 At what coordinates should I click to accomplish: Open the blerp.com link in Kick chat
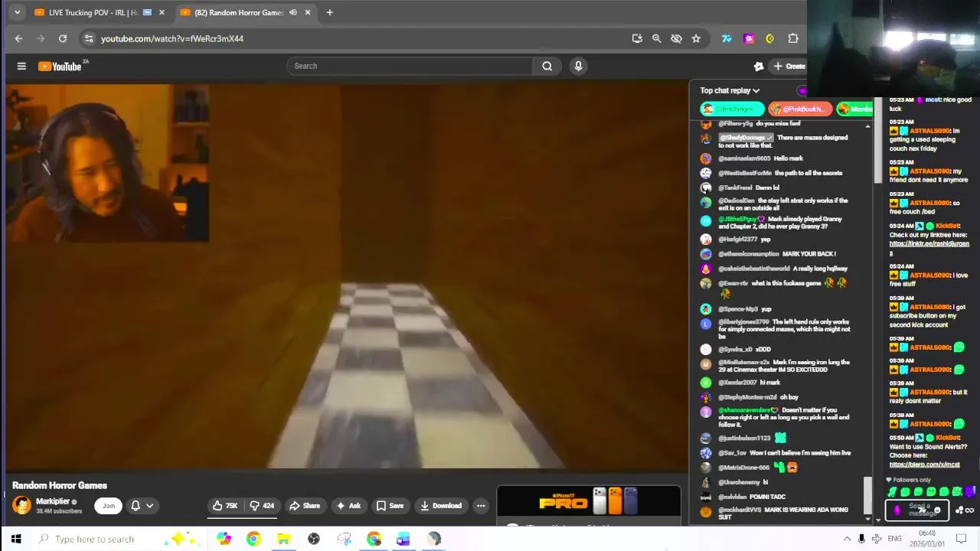[x=924, y=465]
